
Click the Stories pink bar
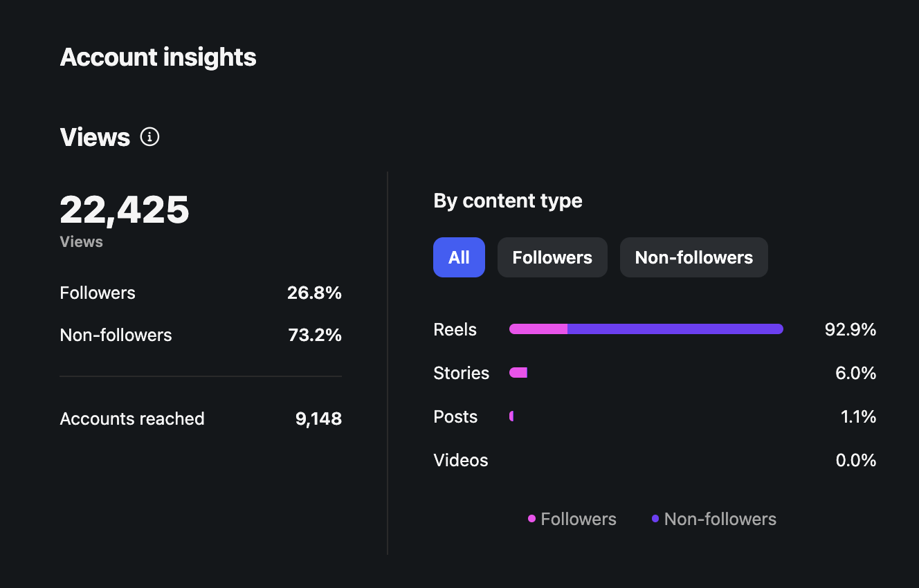point(518,373)
